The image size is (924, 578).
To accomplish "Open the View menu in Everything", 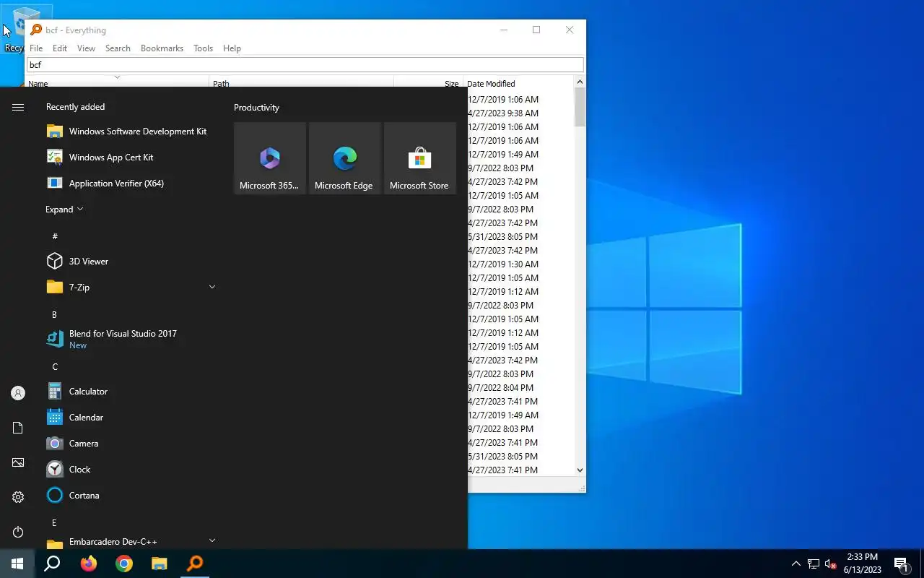I will click(86, 48).
